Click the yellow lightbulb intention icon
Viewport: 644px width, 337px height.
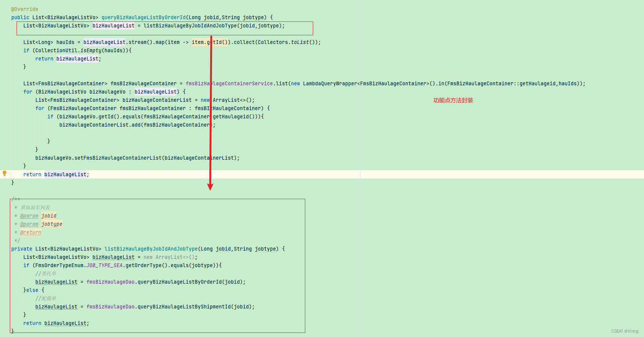[5, 173]
